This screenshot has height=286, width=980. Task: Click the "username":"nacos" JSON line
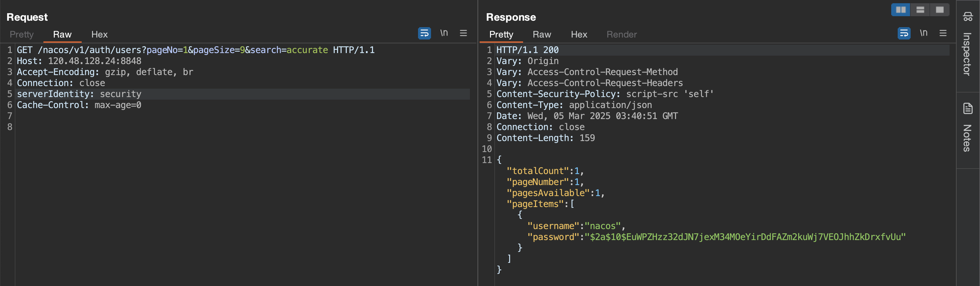pos(577,226)
